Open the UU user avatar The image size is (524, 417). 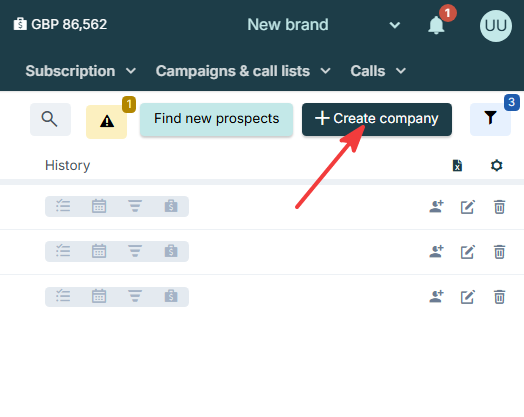pyautogui.click(x=496, y=26)
